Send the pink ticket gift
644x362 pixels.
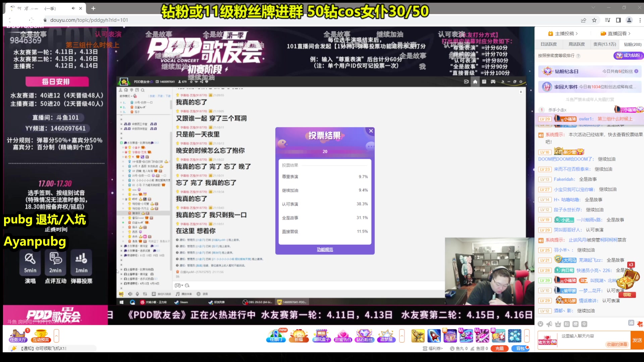482,336
